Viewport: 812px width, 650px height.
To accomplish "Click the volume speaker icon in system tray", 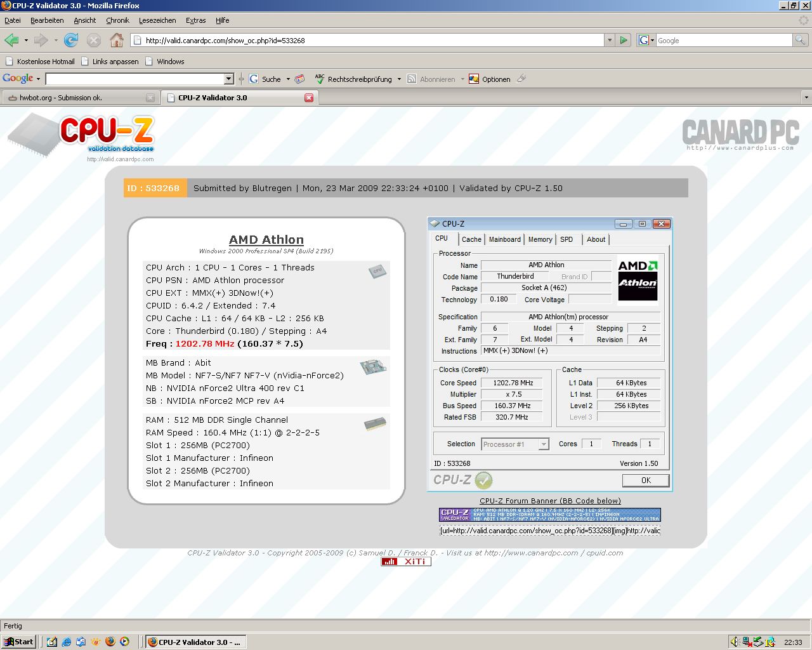I will pyautogui.click(x=734, y=642).
